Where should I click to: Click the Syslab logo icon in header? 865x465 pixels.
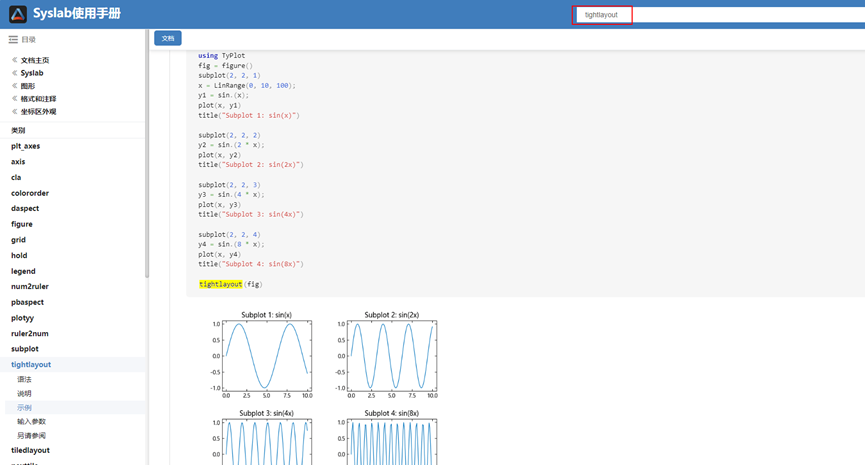[x=18, y=14]
